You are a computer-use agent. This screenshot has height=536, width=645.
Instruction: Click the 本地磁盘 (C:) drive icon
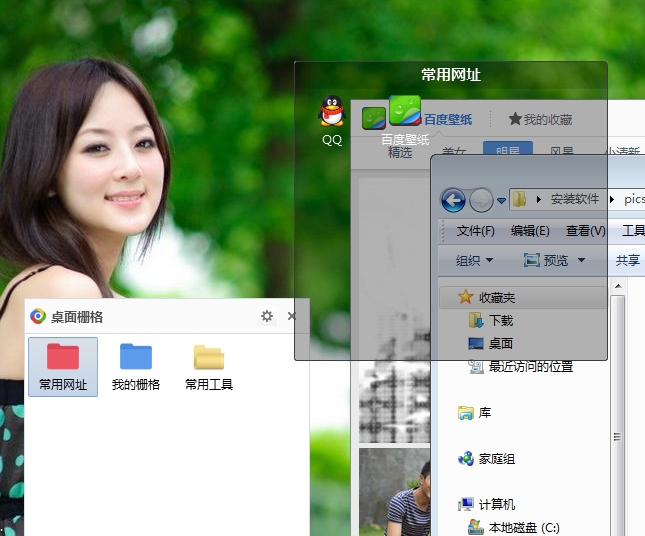coord(476,527)
